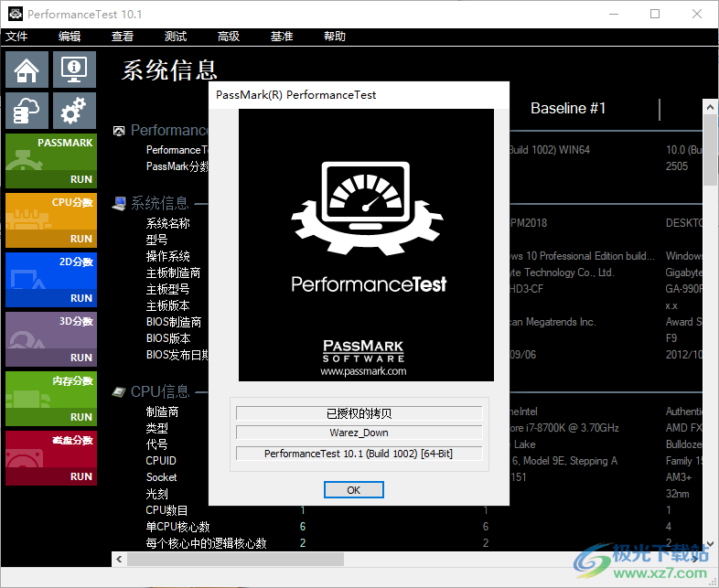Click the vertical scrollbar up arrow
719x588 pixels.
click(710, 107)
